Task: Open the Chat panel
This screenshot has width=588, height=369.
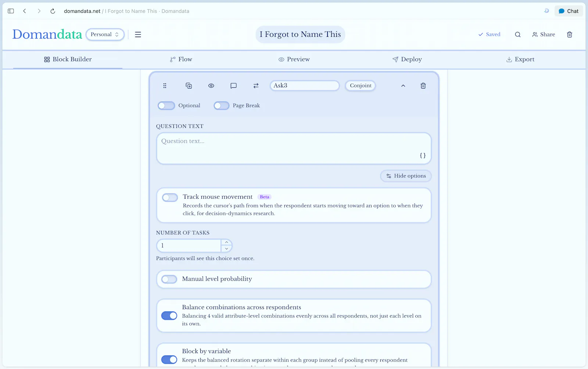Action: [x=569, y=11]
